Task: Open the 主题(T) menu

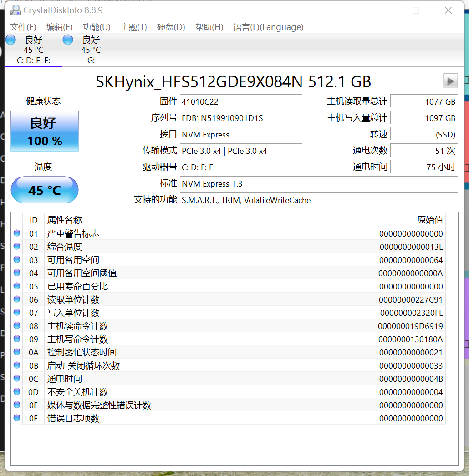Action: tap(134, 27)
